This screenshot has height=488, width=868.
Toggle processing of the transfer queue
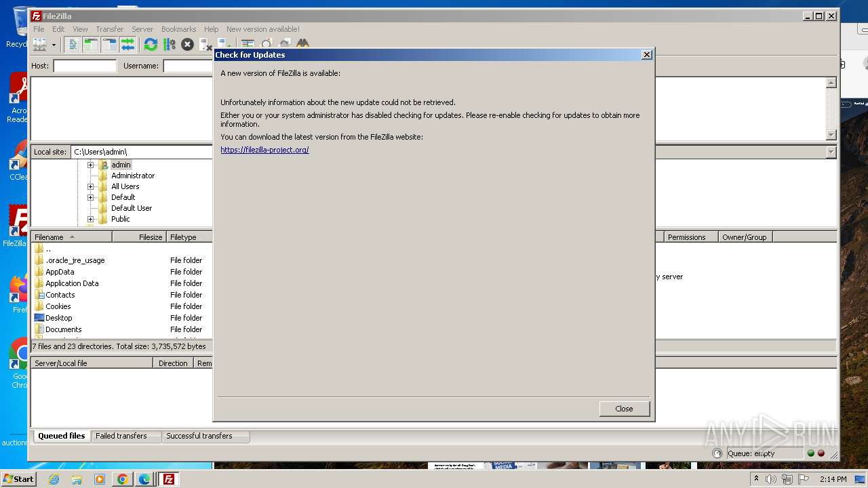tap(169, 45)
